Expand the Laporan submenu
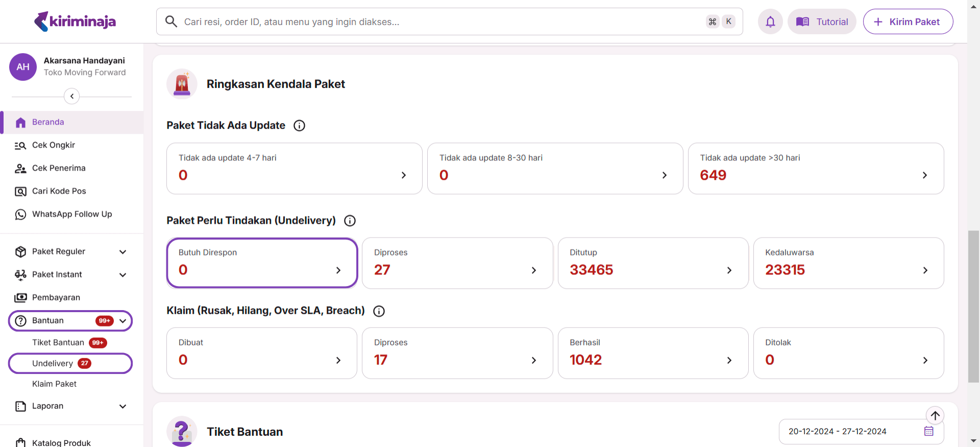Image resolution: width=980 pixels, height=447 pixels. click(122, 407)
